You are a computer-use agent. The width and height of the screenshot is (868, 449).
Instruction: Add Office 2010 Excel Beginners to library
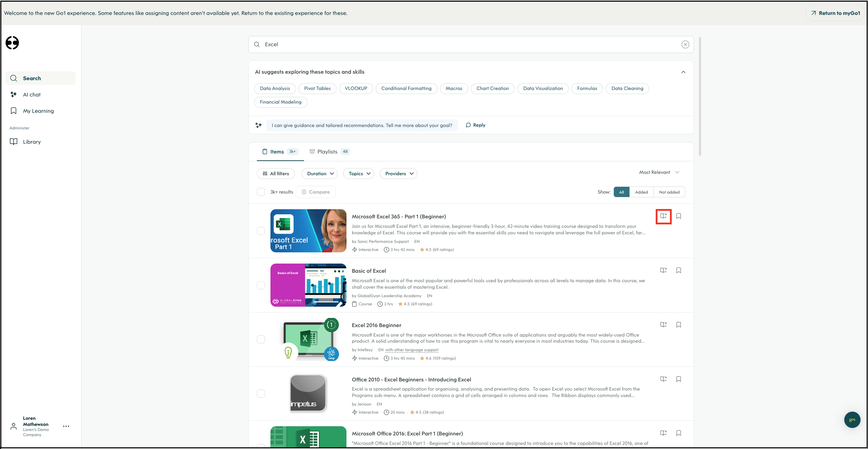pyautogui.click(x=663, y=379)
